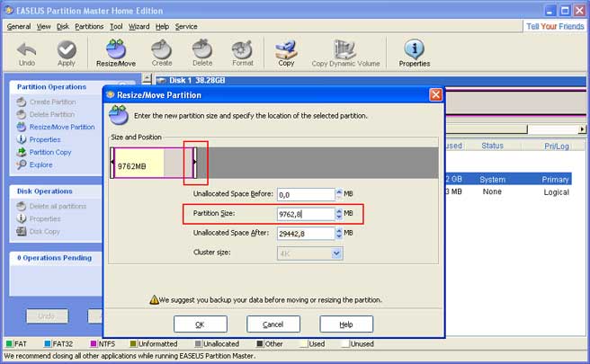The width and height of the screenshot is (590, 364).
Task: Click the Help button in dialog
Action: 346,324
